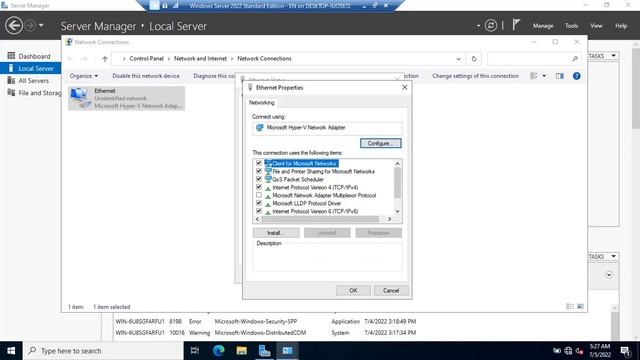The image size is (640, 360).
Task: Open the notifications flag in Server Manager
Action: point(516,25)
